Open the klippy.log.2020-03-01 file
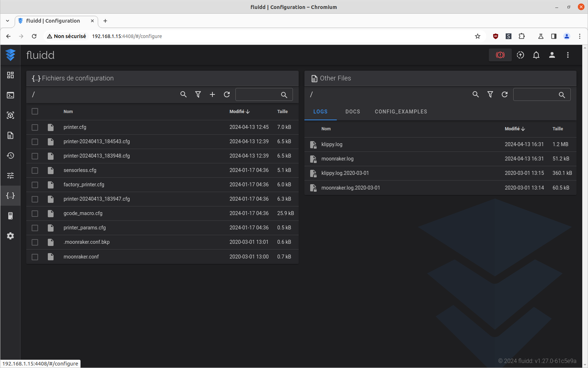This screenshot has height=368, width=588. (345, 173)
